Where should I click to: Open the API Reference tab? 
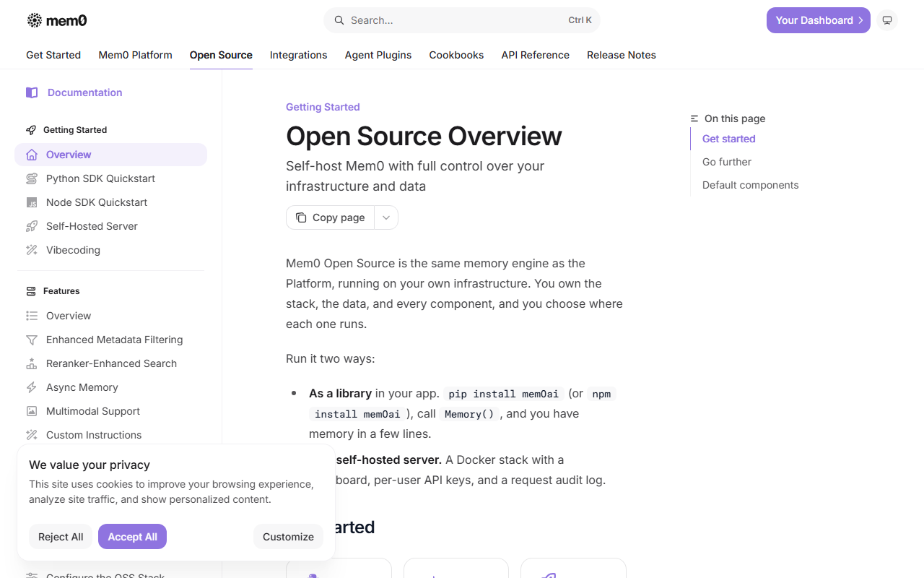[x=536, y=55]
